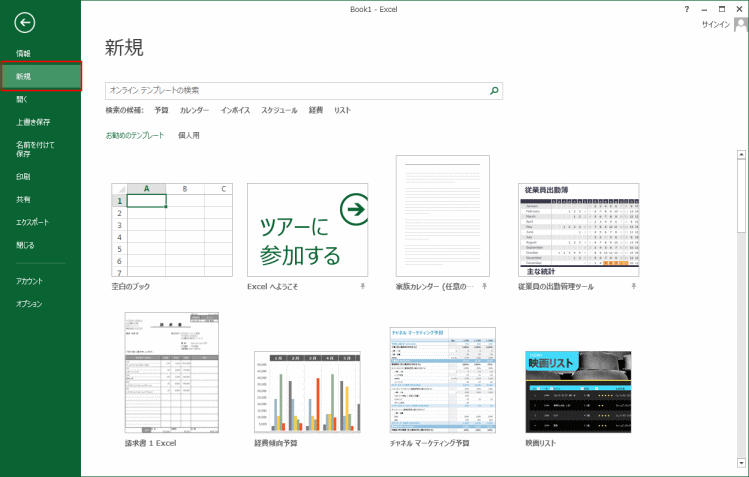Open アカウント settings
The width and height of the screenshot is (749, 477).
tap(29, 281)
